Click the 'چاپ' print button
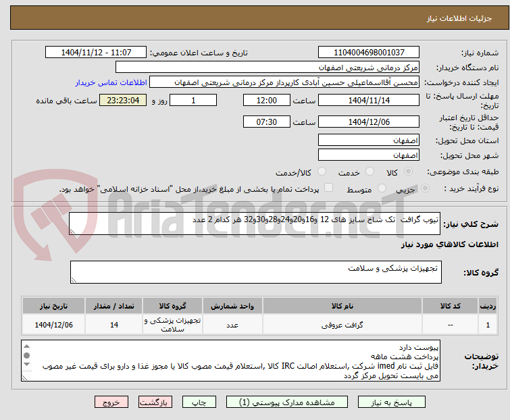510x420 pixels. pos(199,402)
